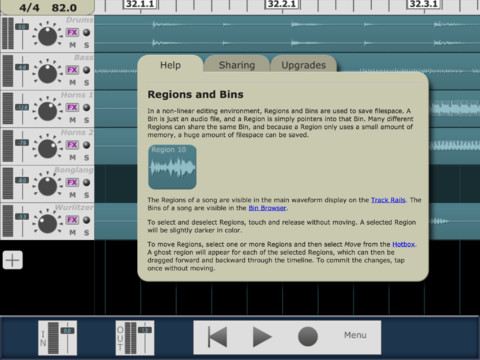This screenshot has width=480, height=360.
Task: Open FX for the Horns 2 track
Action: pyautogui.click(x=72, y=145)
